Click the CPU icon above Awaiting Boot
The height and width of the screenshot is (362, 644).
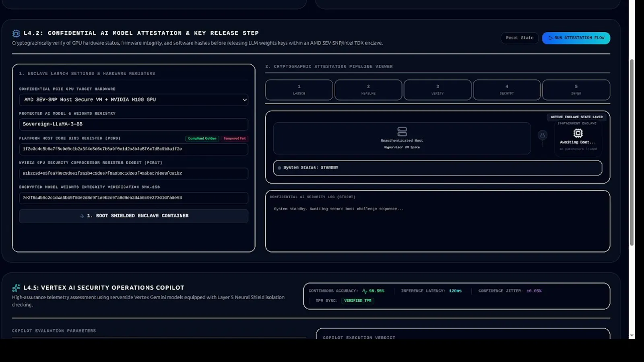578,133
